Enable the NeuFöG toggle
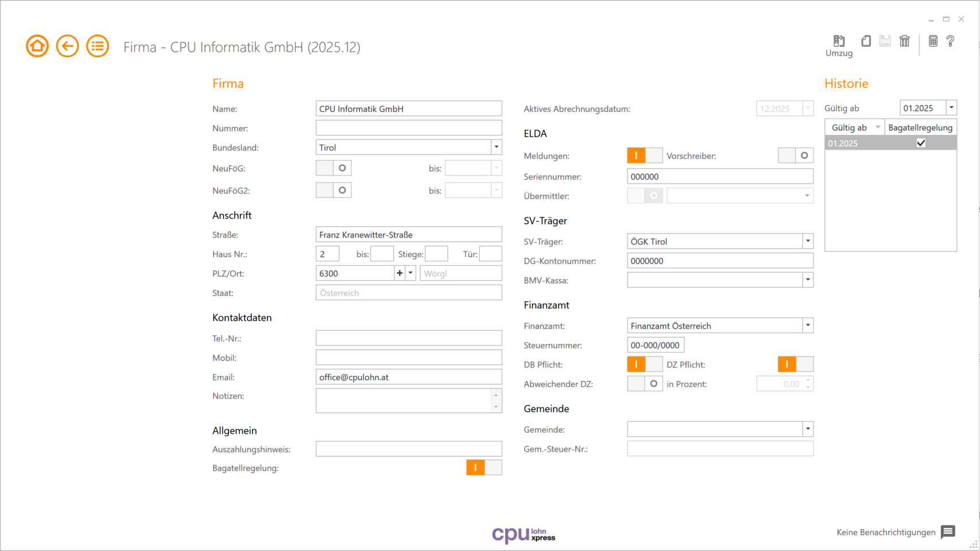Viewport: 980px width, 551px height. (x=334, y=168)
